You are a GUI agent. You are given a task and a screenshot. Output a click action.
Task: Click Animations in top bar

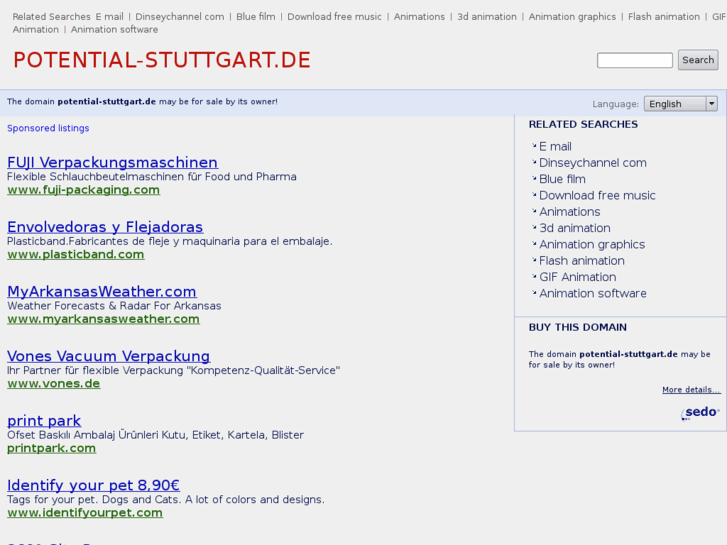point(419,17)
